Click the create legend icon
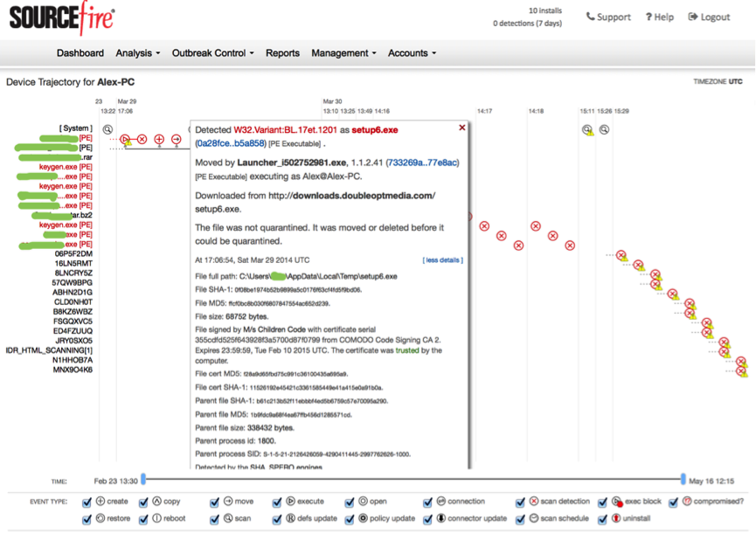This screenshot has width=756, height=533. click(101, 502)
